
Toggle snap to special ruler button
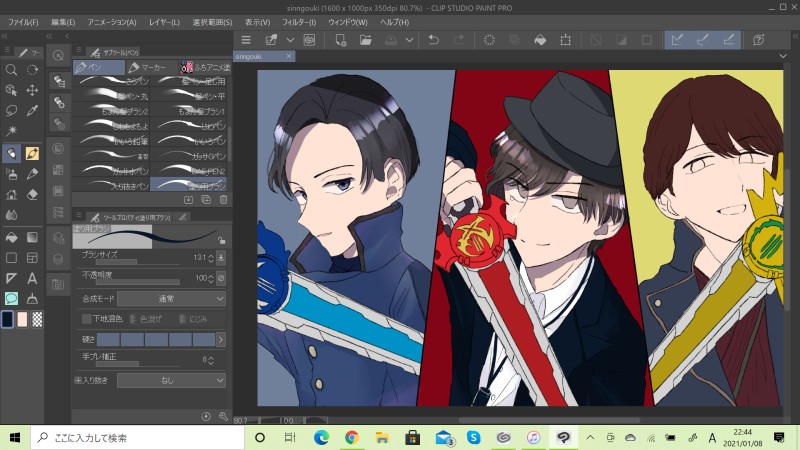point(703,40)
